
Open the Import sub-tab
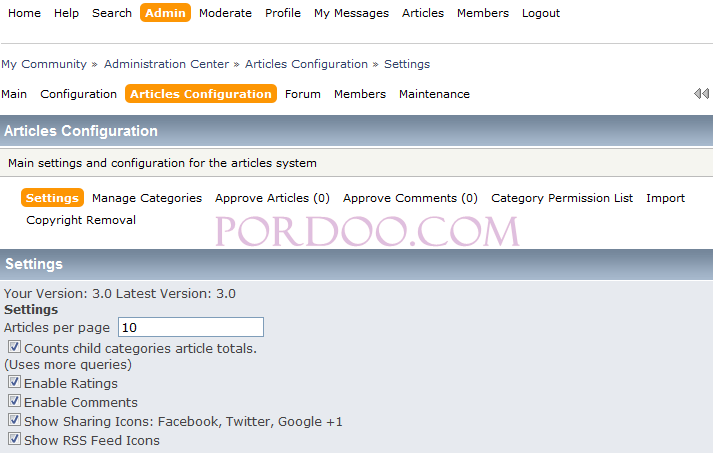point(665,198)
